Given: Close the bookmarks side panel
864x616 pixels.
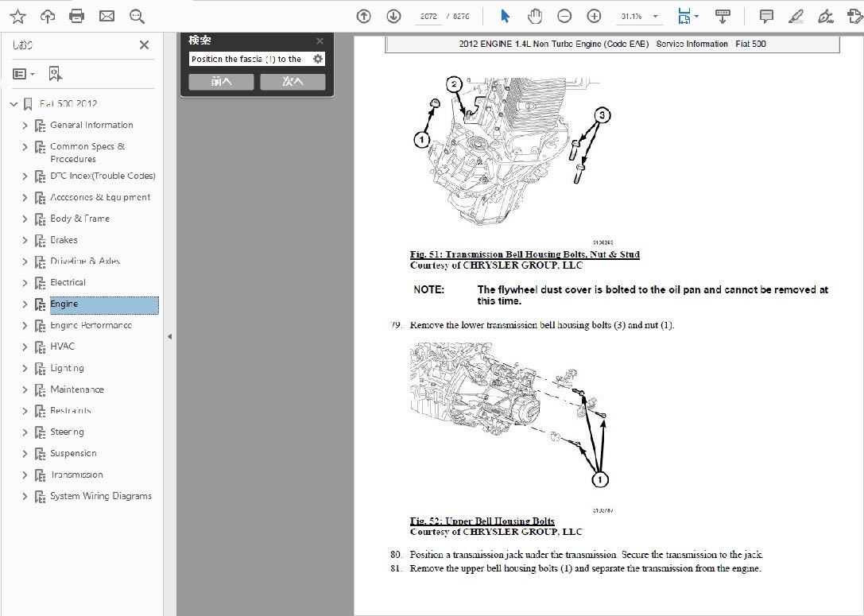Looking at the screenshot, I should (144, 45).
